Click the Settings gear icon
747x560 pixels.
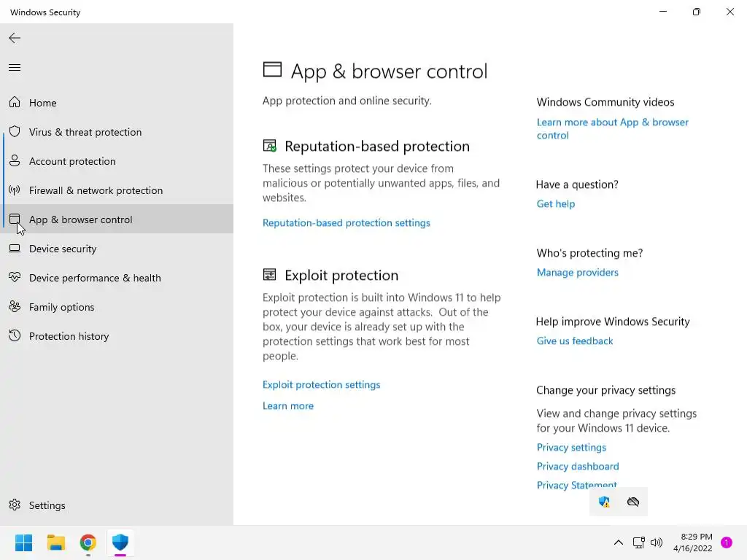(15, 505)
